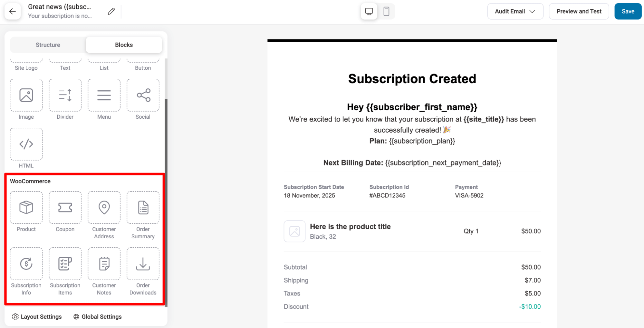Add an HTML block to the email

pyautogui.click(x=26, y=144)
